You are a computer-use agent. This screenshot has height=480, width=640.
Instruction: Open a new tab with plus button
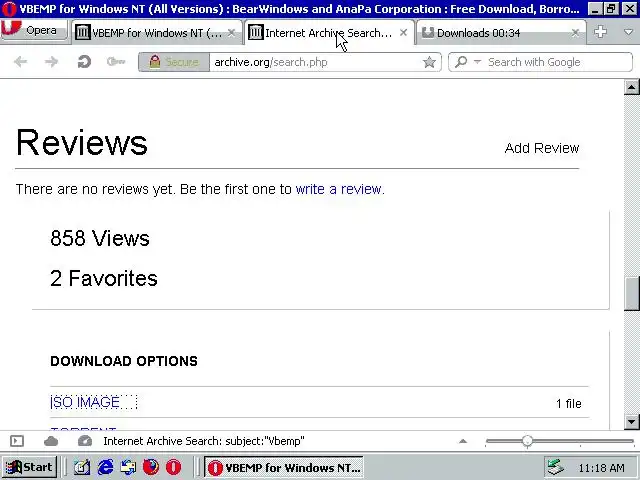pyautogui.click(x=600, y=32)
